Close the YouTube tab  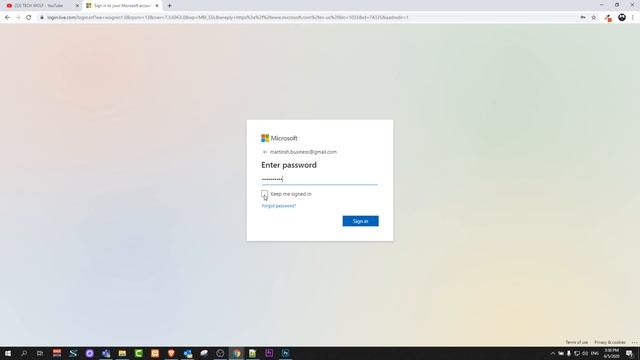click(77, 6)
